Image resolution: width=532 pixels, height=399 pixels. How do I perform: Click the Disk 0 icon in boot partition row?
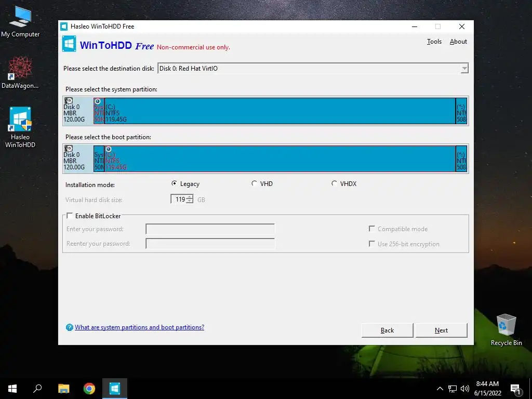point(69,149)
